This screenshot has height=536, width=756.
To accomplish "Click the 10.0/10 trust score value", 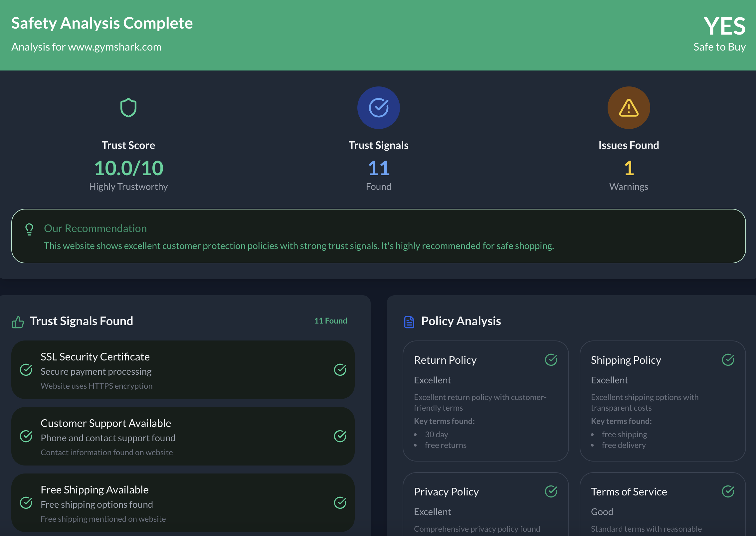I will click(128, 168).
